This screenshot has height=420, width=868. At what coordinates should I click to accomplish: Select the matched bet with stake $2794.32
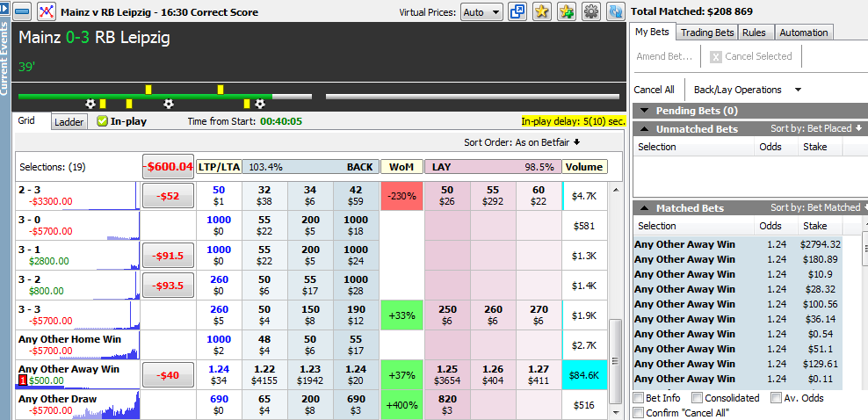[738, 244]
